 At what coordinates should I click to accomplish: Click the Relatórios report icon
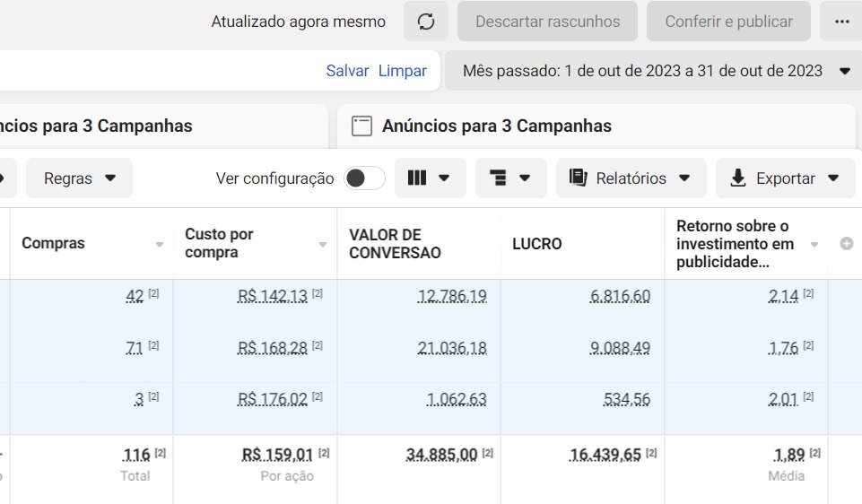click(x=579, y=178)
